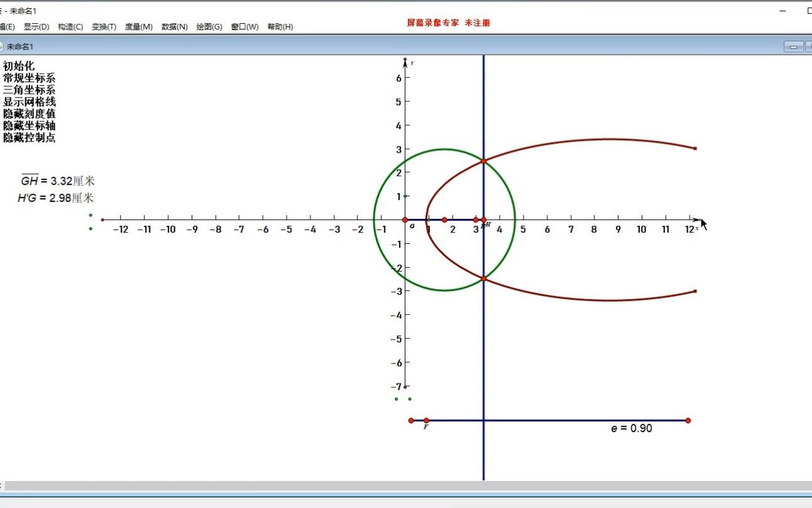Open the 帮助(H) menu
Screen dimensions: 812x508
coord(280,27)
